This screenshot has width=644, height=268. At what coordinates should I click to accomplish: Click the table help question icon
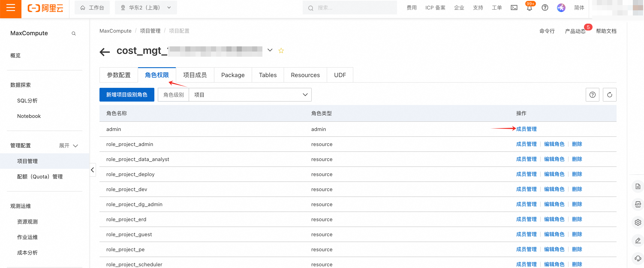click(x=592, y=95)
